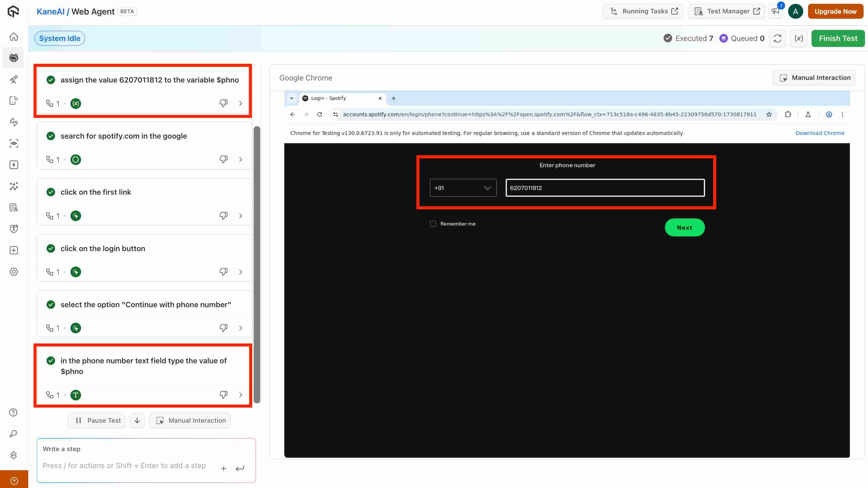Image resolution: width=868 pixels, height=488 pixels.
Task: Click the enter arrow to submit step
Action: (240, 468)
